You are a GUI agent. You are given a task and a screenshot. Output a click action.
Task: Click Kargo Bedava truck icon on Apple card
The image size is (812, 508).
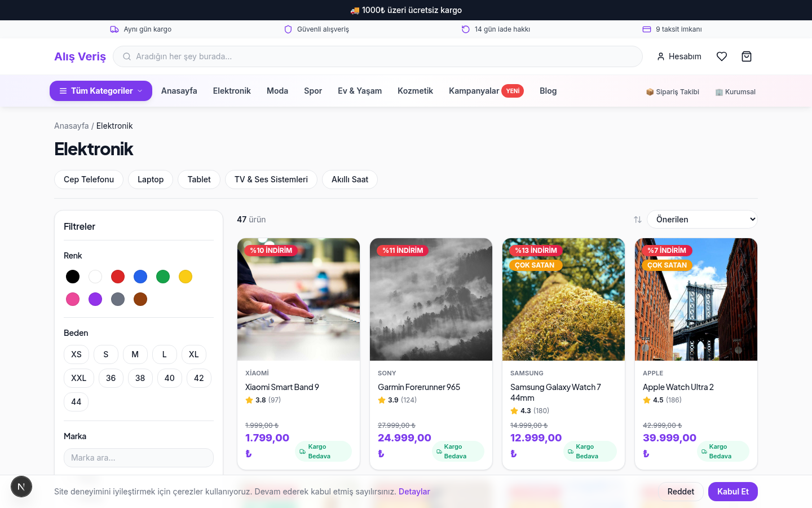click(x=704, y=452)
